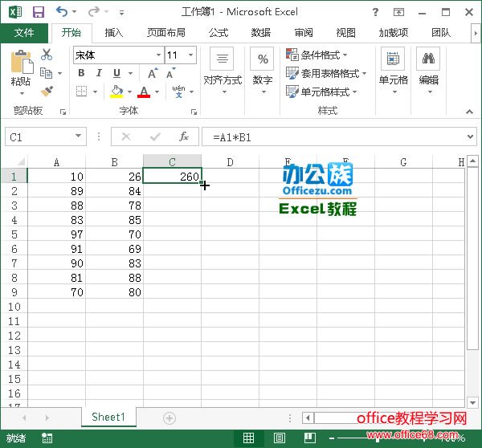
Task: Select cell B9 with value 80
Action: [114, 292]
